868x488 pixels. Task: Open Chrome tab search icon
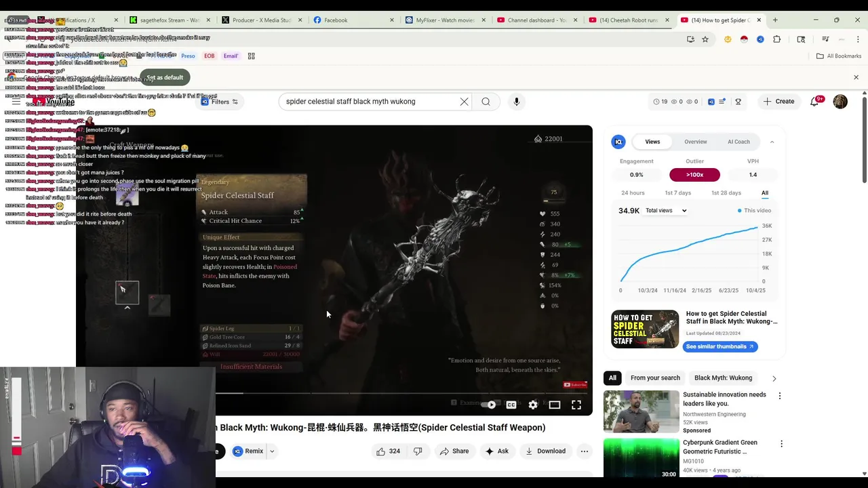[x=801, y=39]
